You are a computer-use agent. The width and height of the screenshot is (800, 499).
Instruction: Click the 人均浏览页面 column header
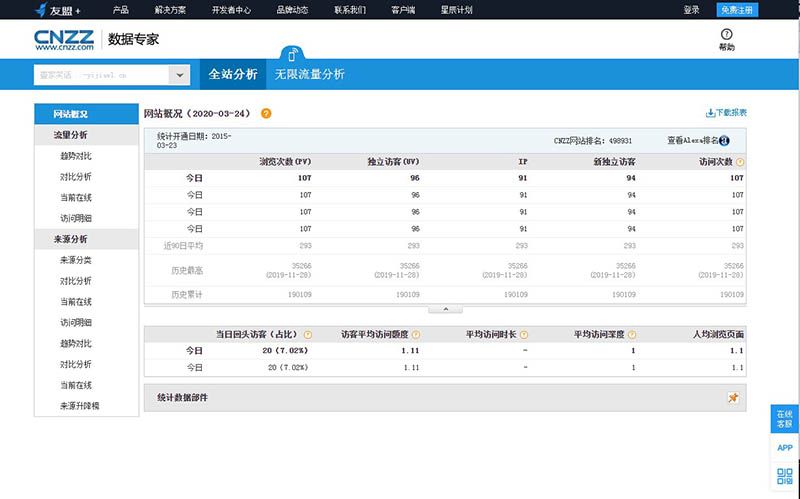(718, 335)
